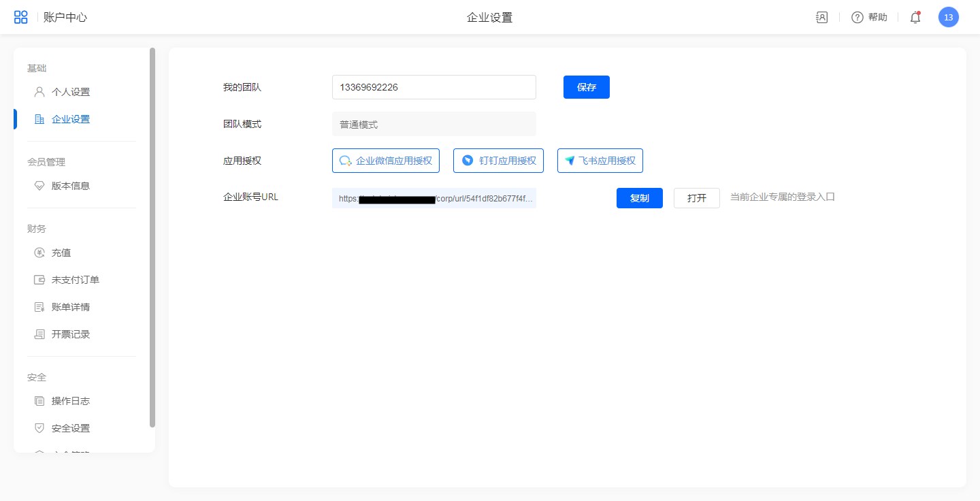This screenshot has height=501, width=980.
Task: Click the 个人设置 person icon
Action: [39, 92]
